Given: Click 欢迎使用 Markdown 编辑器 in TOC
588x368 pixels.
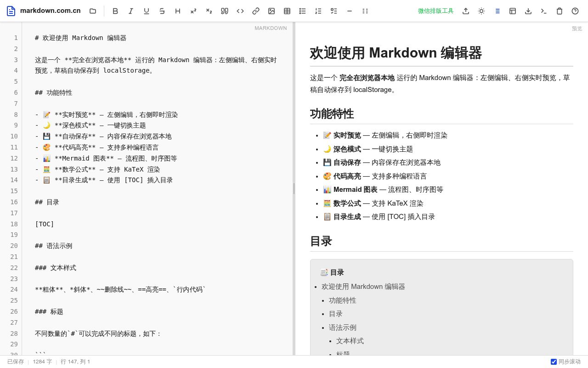Looking at the screenshot, I should (x=363, y=287).
